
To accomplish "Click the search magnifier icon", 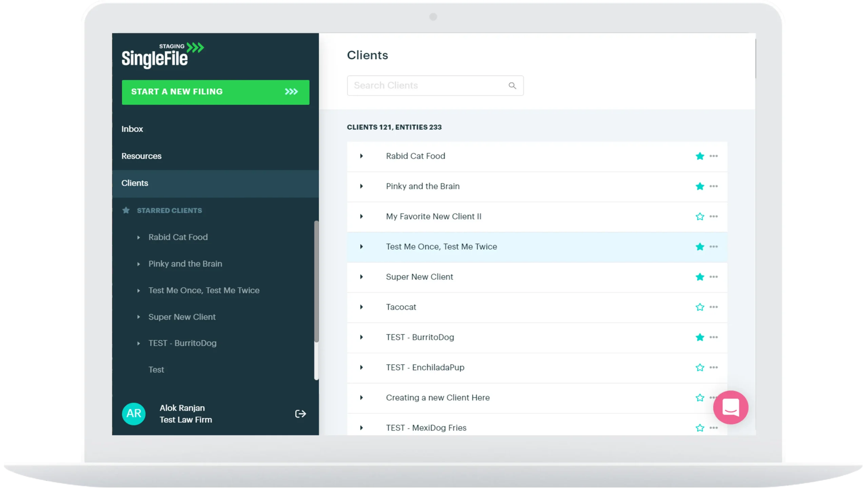I will [512, 86].
